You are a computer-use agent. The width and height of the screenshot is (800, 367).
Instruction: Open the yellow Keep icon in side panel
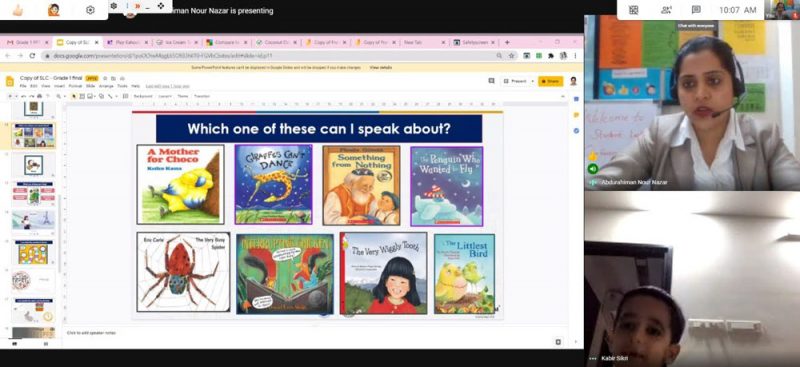tap(576, 114)
